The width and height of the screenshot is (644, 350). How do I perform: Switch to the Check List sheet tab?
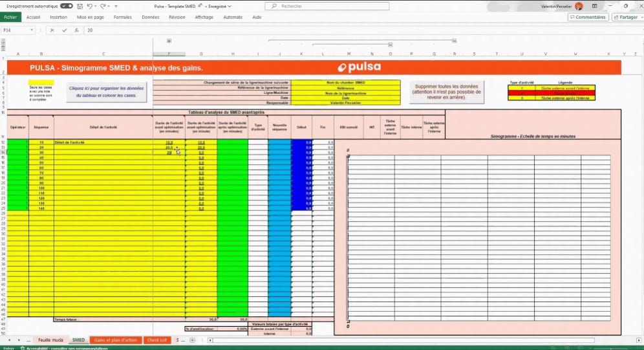(157, 340)
